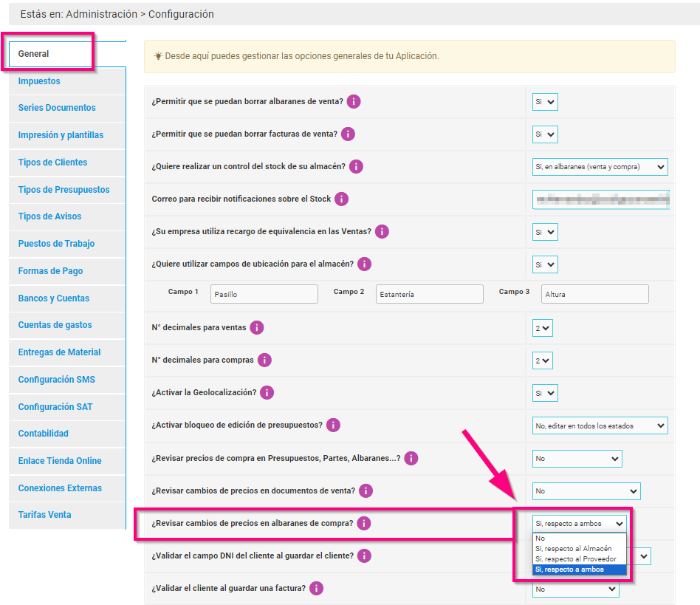Expand the presupuestos edit-lock dropdown
700x605 pixels.
(600, 425)
